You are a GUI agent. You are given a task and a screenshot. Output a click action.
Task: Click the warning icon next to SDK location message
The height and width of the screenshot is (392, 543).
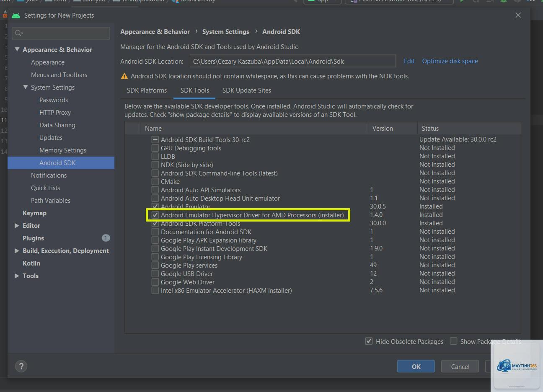point(124,76)
